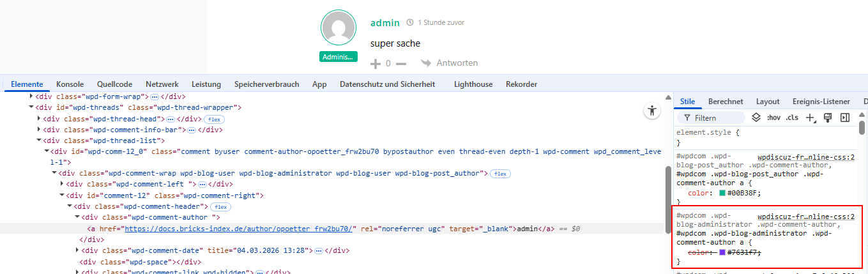The height and width of the screenshot is (274, 868).
Task: Click the admin avatar image
Action: pyautogui.click(x=339, y=29)
